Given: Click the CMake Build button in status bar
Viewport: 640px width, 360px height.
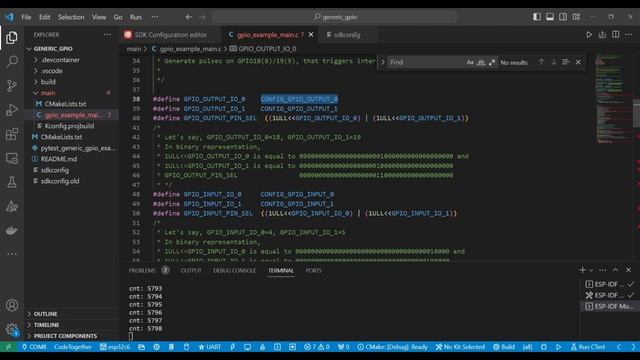Looking at the screenshot, I should point(503,347).
